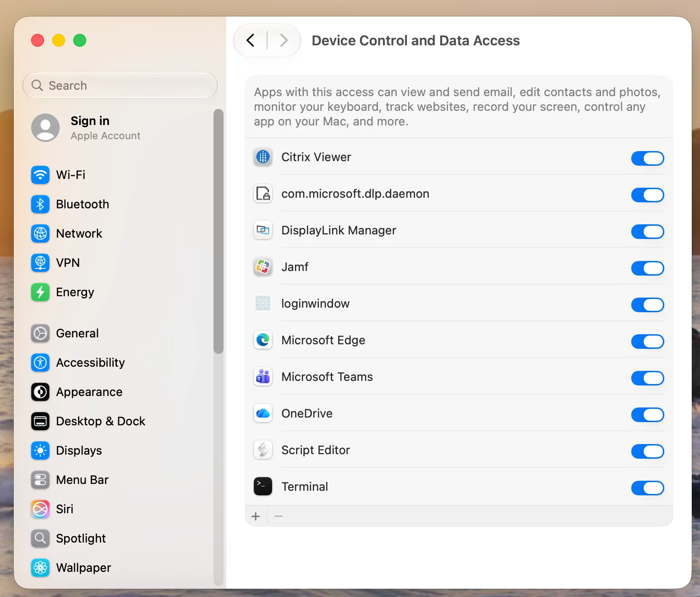Click the Desktop & Dock icon
Screen dimensions: 700x597
tap(40, 421)
